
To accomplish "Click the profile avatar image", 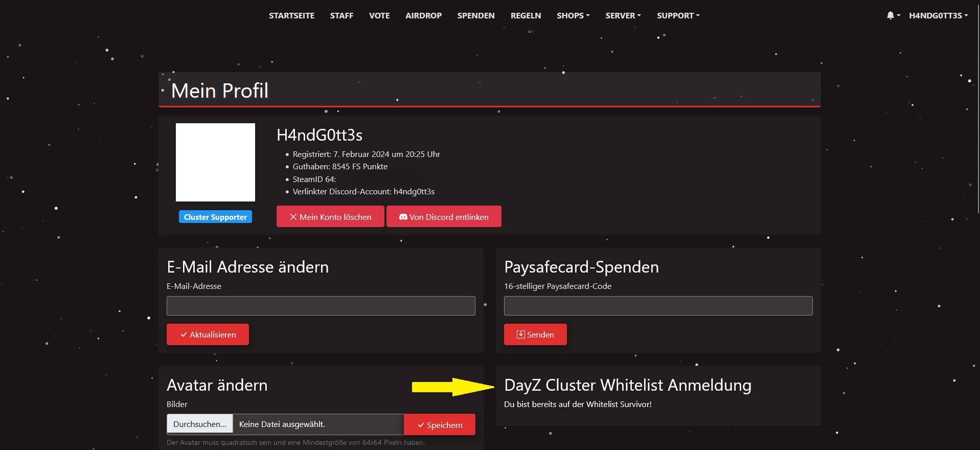I will pyautogui.click(x=215, y=162).
